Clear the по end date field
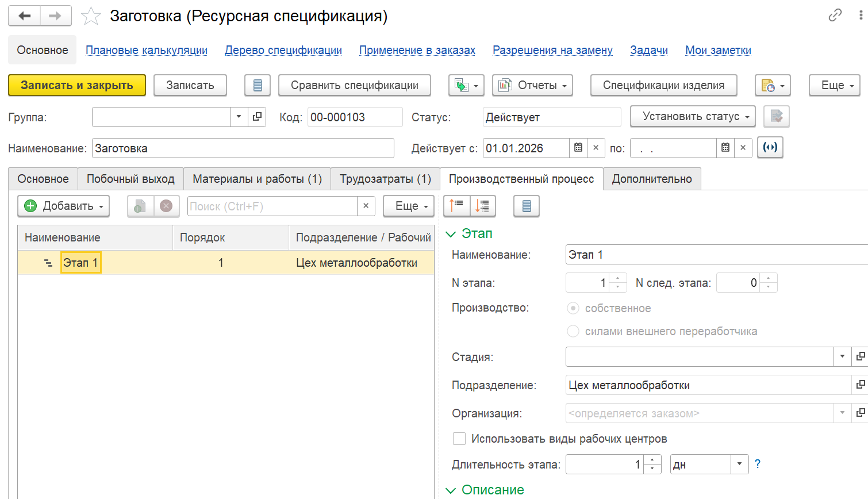This screenshot has height=499, width=868. coord(743,148)
